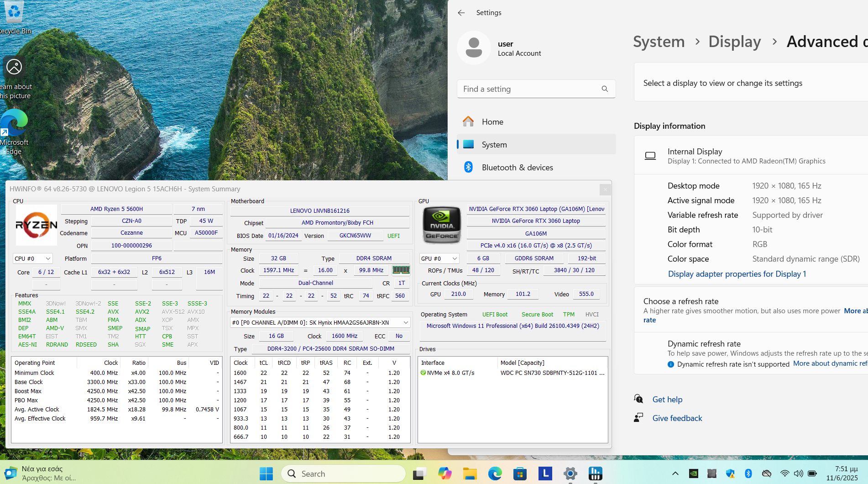868x484 pixels.
Task: Launch Copilot from the taskbar
Action: tap(444, 473)
